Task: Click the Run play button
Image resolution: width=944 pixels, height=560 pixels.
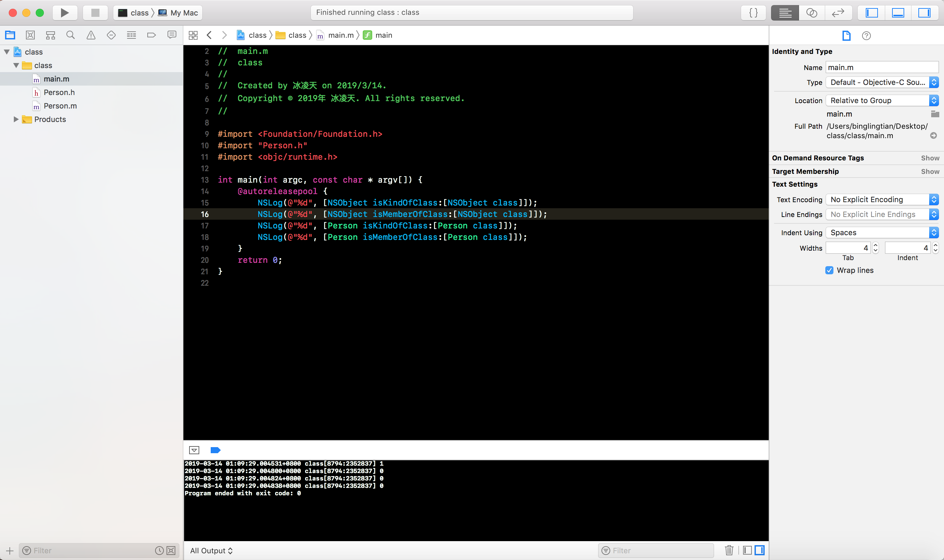Action: click(65, 12)
